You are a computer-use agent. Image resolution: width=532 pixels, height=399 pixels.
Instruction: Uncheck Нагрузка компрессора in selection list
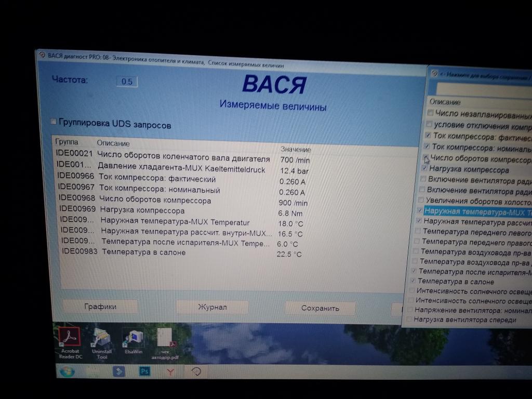424,168
